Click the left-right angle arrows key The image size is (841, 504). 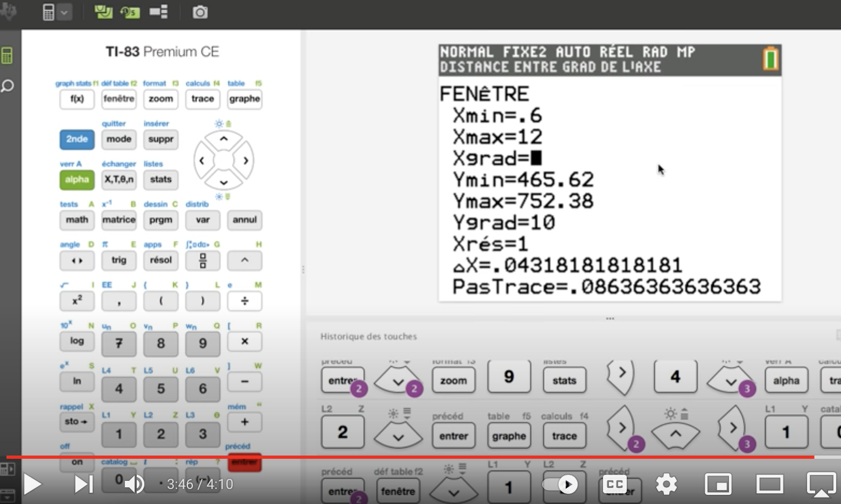coord(77,261)
